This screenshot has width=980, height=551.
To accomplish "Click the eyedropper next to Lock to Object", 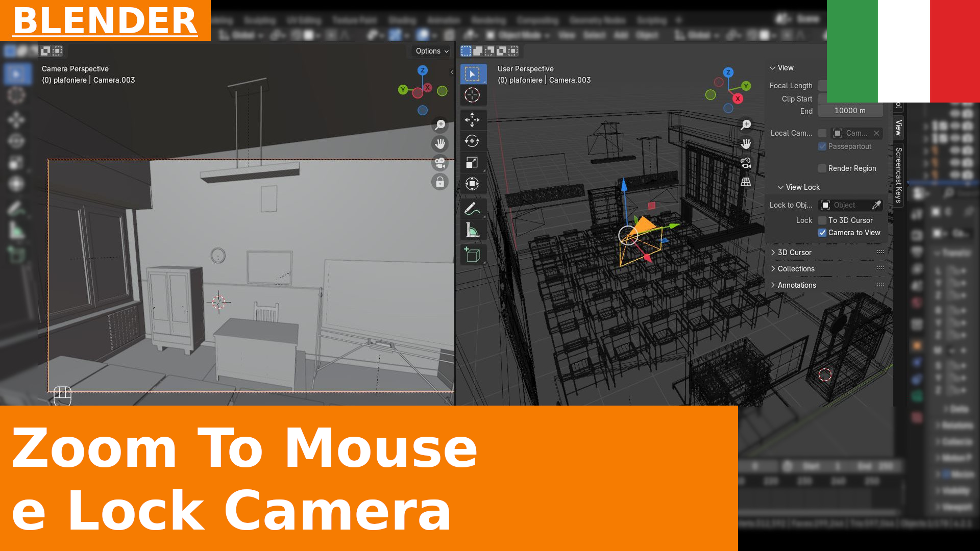I will pyautogui.click(x=876, y=205).
